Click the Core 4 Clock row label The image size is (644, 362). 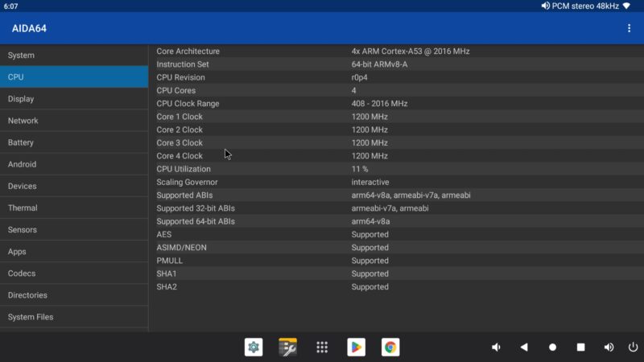180,156
